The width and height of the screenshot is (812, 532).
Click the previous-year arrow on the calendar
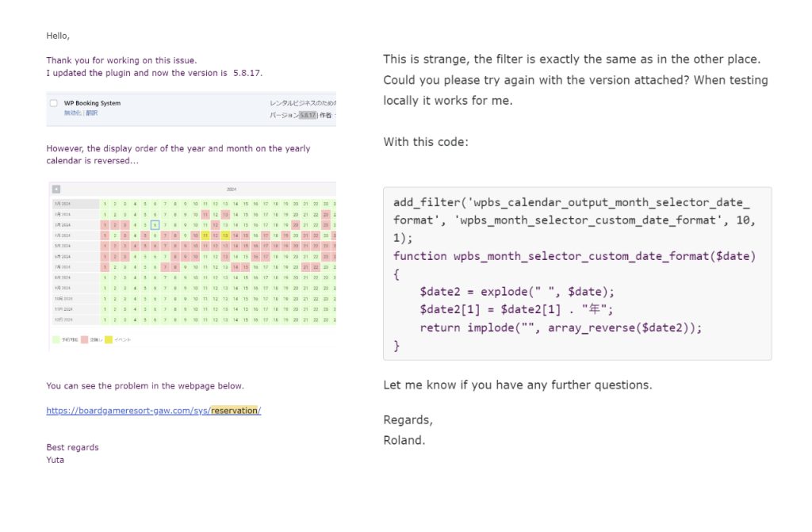pyautogui.click(x=56, y=189)
